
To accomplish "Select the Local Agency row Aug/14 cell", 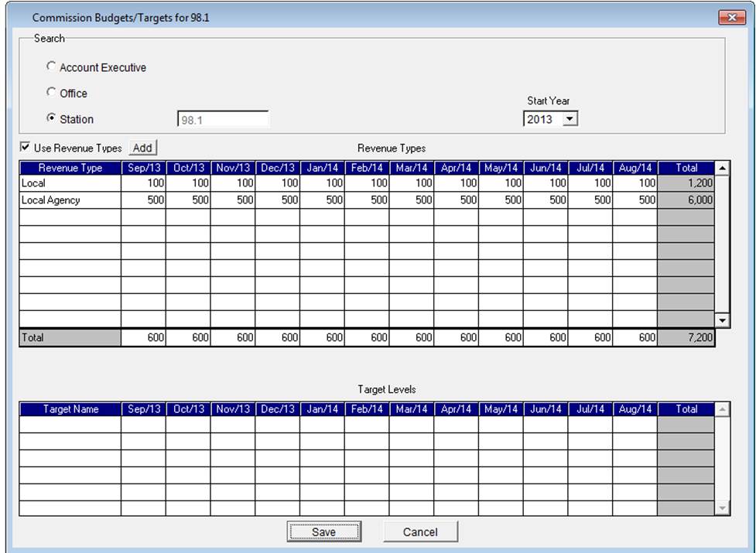I will coord(635,200).
